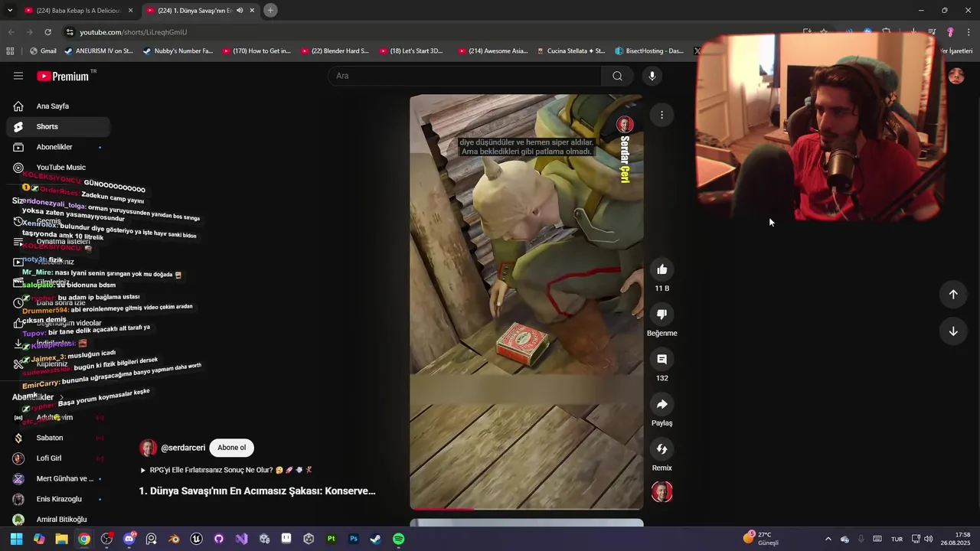Viewport: 980px width, 551px height.
Task: Open Mert Günhan subscription channel
Action: tap(57, 478)
